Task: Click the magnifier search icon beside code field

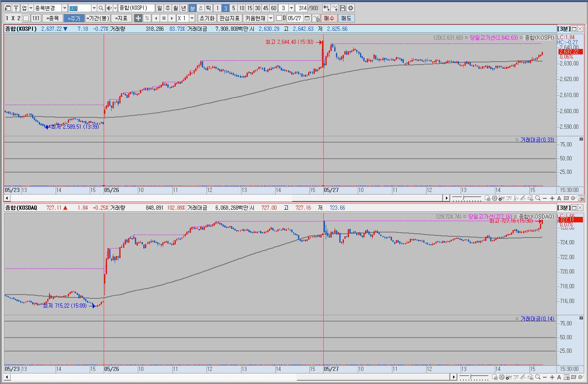Action: [x=101, y=8]
